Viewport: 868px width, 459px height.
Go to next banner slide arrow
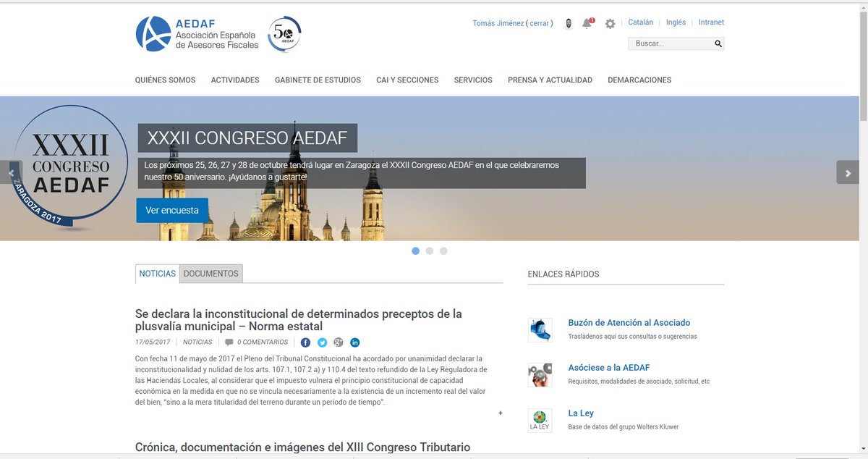(848, 172)
